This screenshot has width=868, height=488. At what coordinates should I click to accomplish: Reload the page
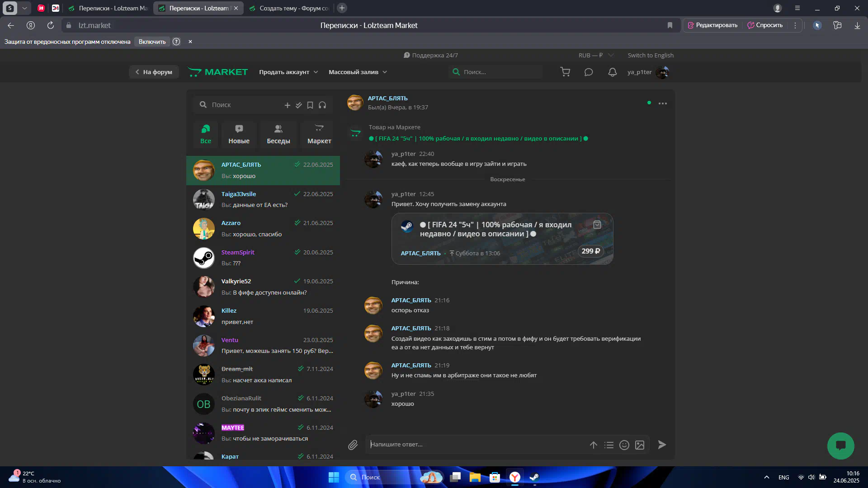51,25
